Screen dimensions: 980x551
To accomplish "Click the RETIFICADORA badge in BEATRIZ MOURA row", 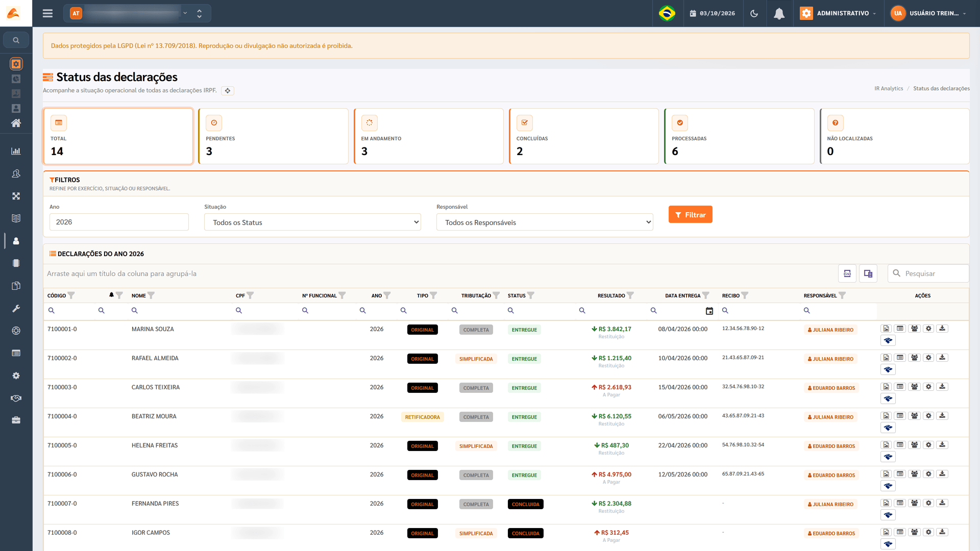I will click(423, 417).
